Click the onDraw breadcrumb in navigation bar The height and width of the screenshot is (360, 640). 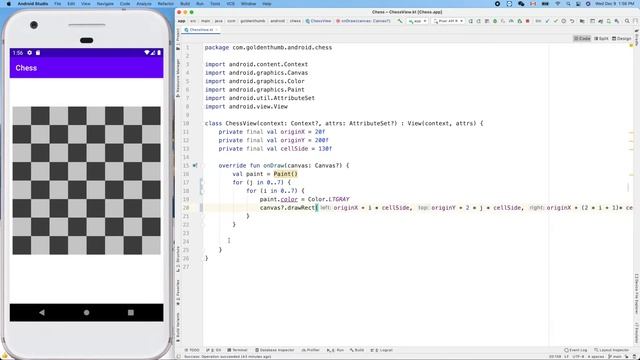coord(363,21)
